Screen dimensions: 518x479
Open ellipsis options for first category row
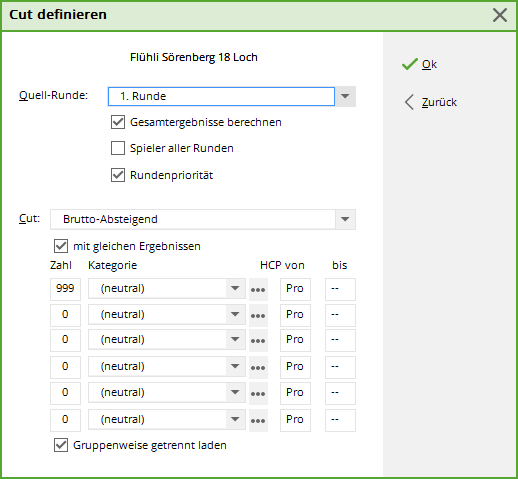click(x=258, y=289)
